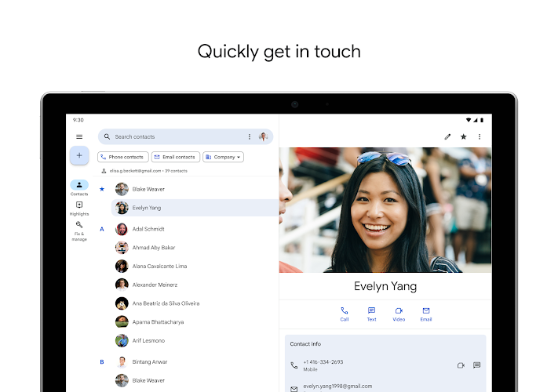
Task: Toggle the Phone contacts filter chip
Action: (122, 157)
